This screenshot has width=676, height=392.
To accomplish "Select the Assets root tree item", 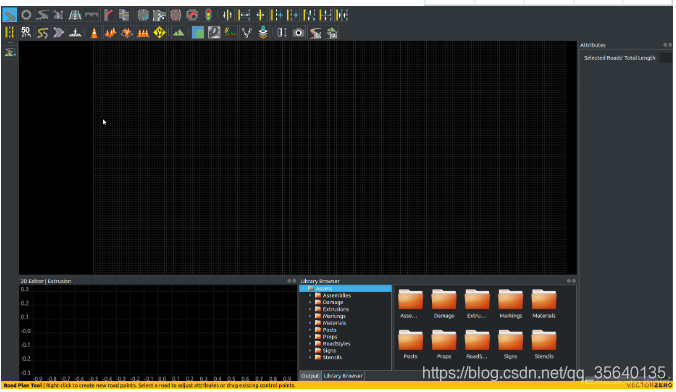I will (346, 289).
